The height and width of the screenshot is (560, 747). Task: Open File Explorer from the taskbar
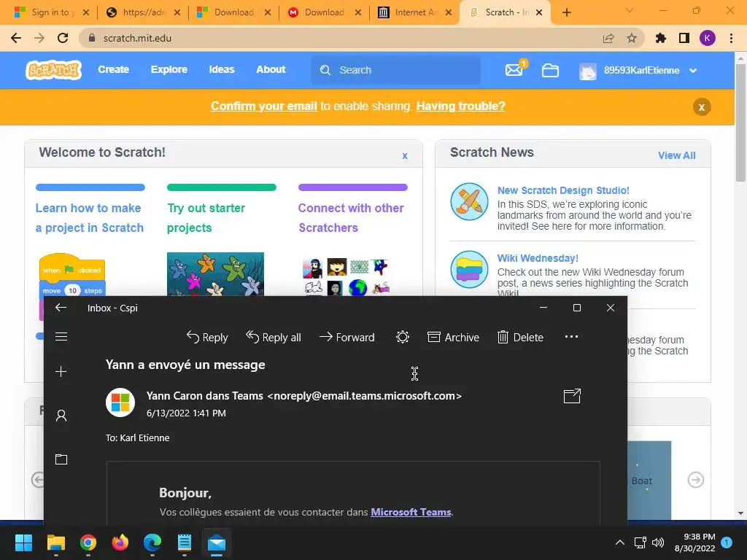pyautogui.click(x=55, y=542)
